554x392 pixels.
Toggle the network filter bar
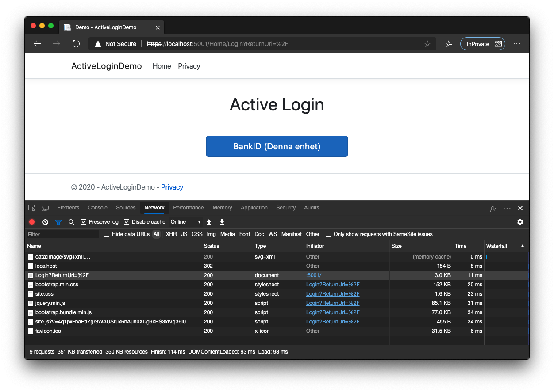pyautogui.click(x=58, y=222)
